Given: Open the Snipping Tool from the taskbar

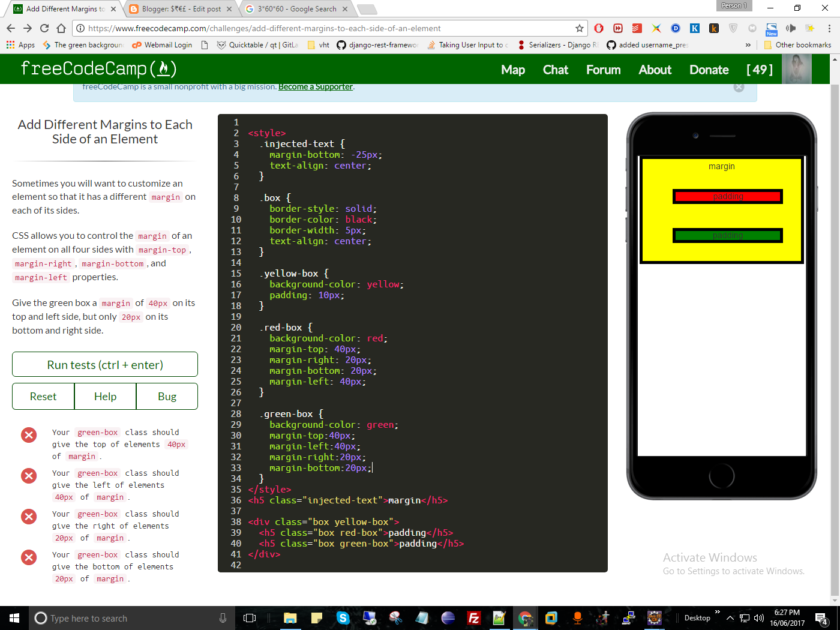Looking at the screenshot, I should tap(397, 618).
